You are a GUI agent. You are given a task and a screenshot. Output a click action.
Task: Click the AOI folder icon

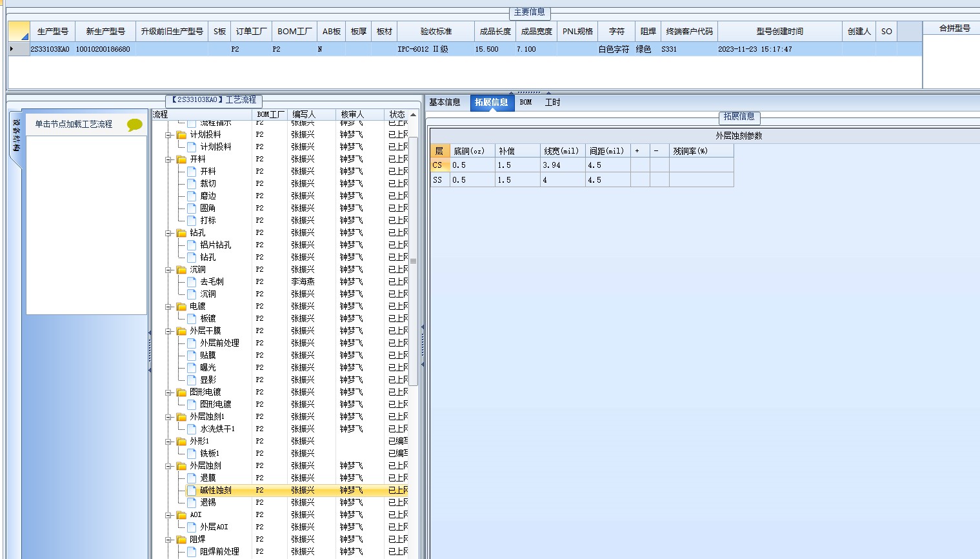pos(182,515)
